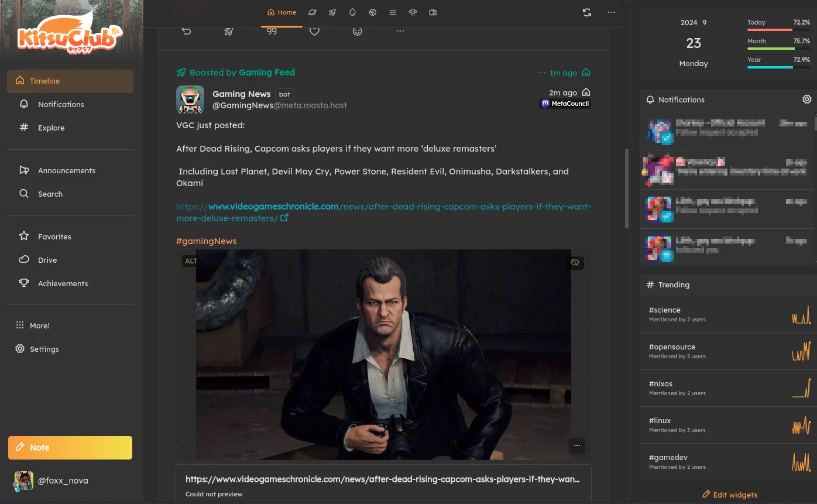Viewport: 817px width, 504px height.
Task: Open Notifications in the sidebar
Action: coord(70,104)
